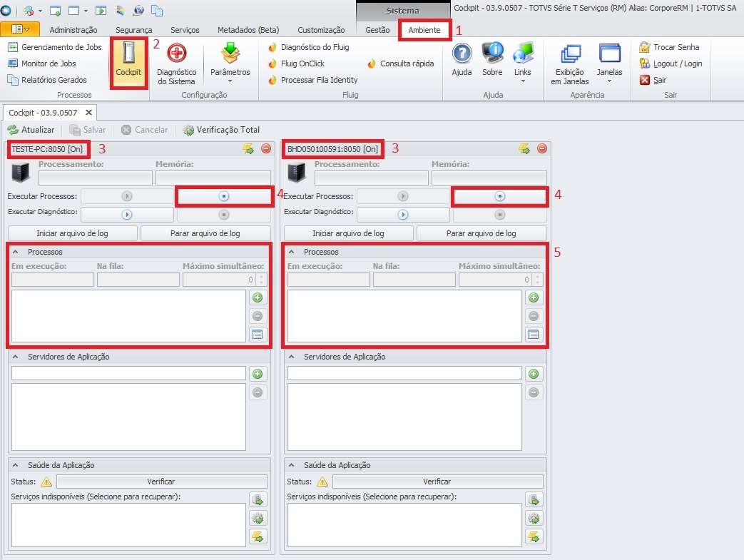Stop Executar Processos on TESTE-PC
The height and width of the screenshot is (560, 744).
pos(224,196)
